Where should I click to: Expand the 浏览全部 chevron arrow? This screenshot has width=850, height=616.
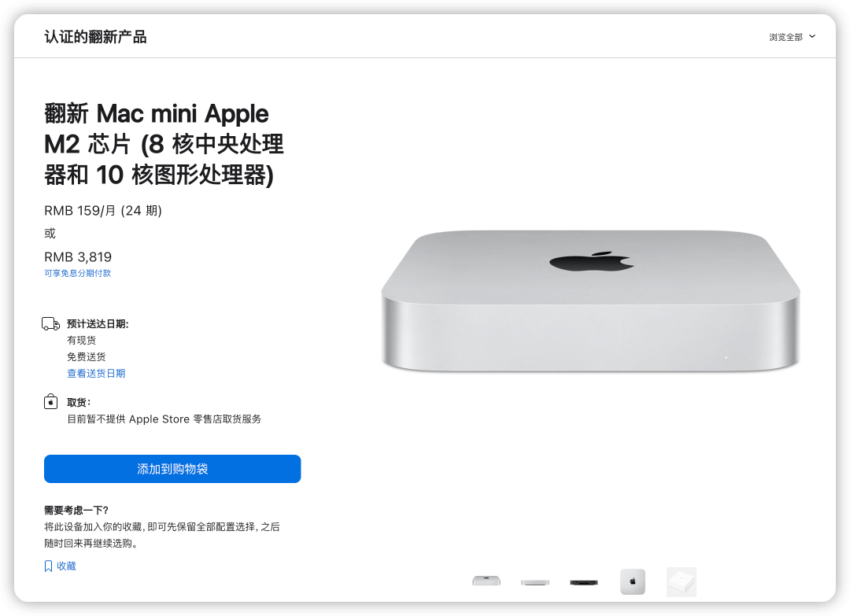(812, 37)
